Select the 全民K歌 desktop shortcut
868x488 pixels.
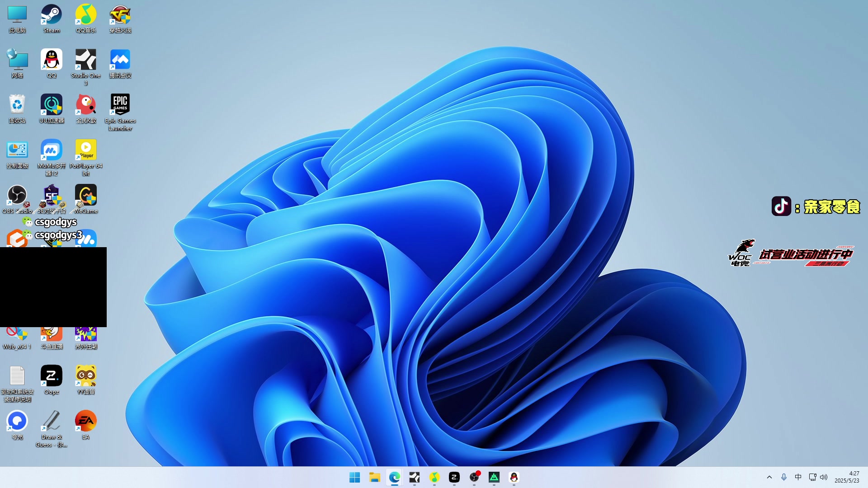coord(86,109)
